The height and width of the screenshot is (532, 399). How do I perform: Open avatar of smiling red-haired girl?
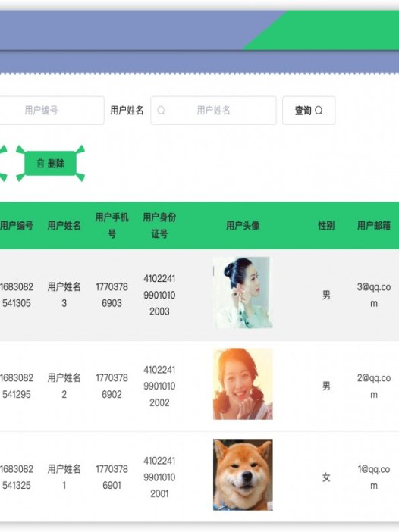243,383
